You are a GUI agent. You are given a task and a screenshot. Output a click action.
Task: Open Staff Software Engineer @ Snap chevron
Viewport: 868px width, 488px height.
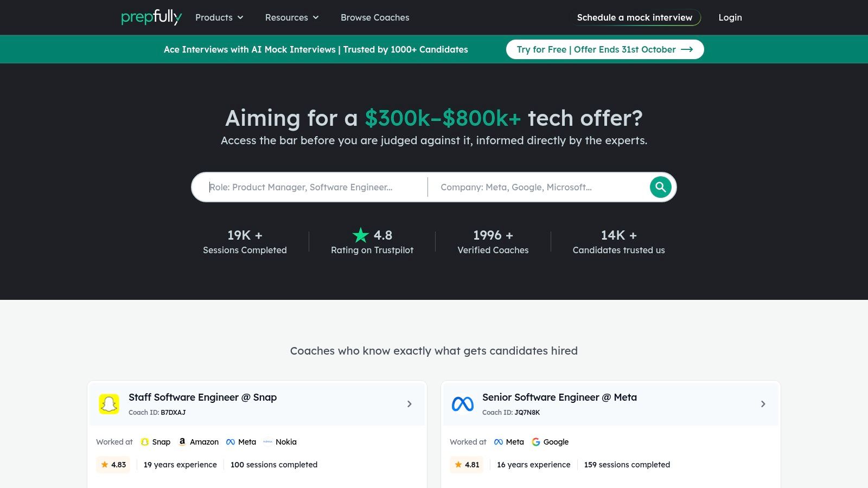[410, 404]
